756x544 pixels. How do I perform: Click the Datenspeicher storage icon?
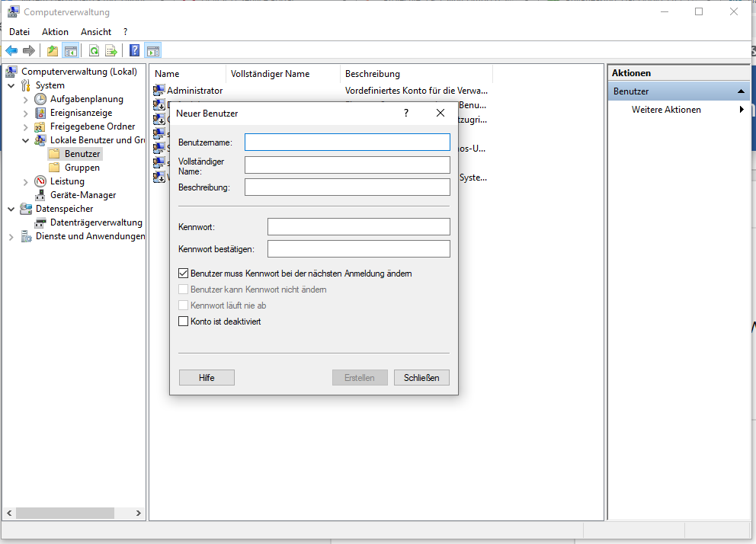point(26,209)
